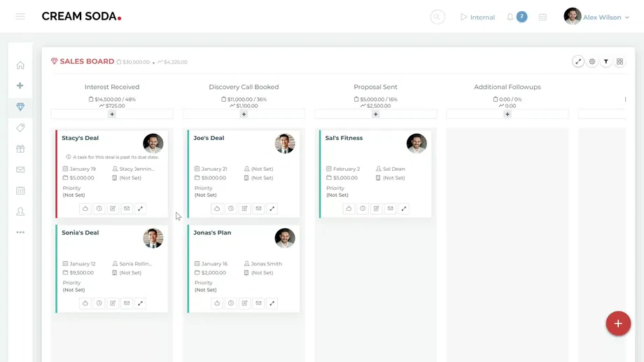Email from Sal's Fitness card

tap(390, 209)
